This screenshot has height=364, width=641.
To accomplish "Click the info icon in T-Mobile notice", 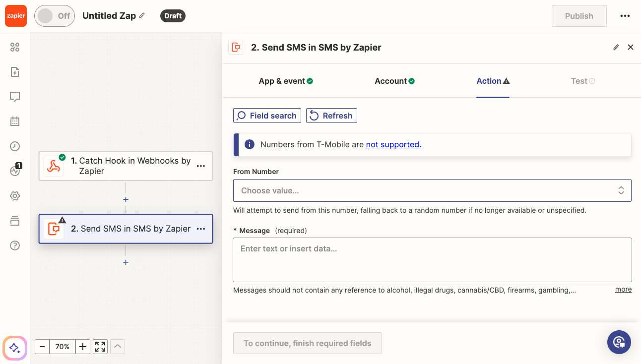I will (x=250, y=144).
